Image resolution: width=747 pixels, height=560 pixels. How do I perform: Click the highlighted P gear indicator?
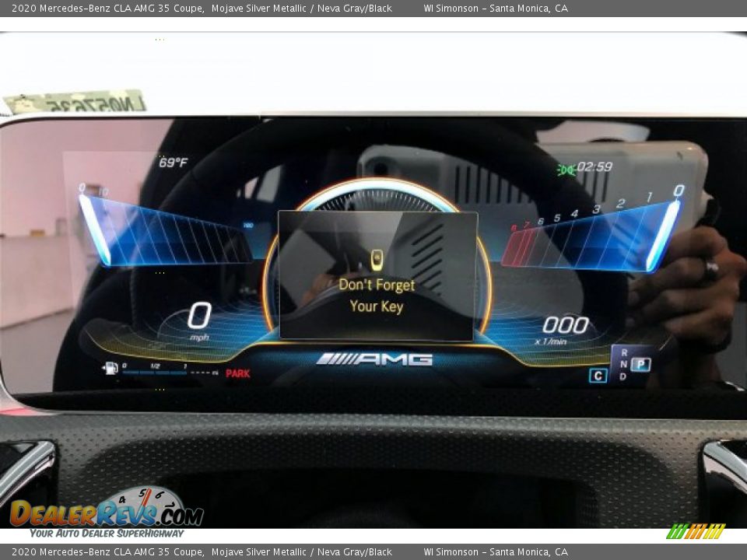tap(640, 364)
